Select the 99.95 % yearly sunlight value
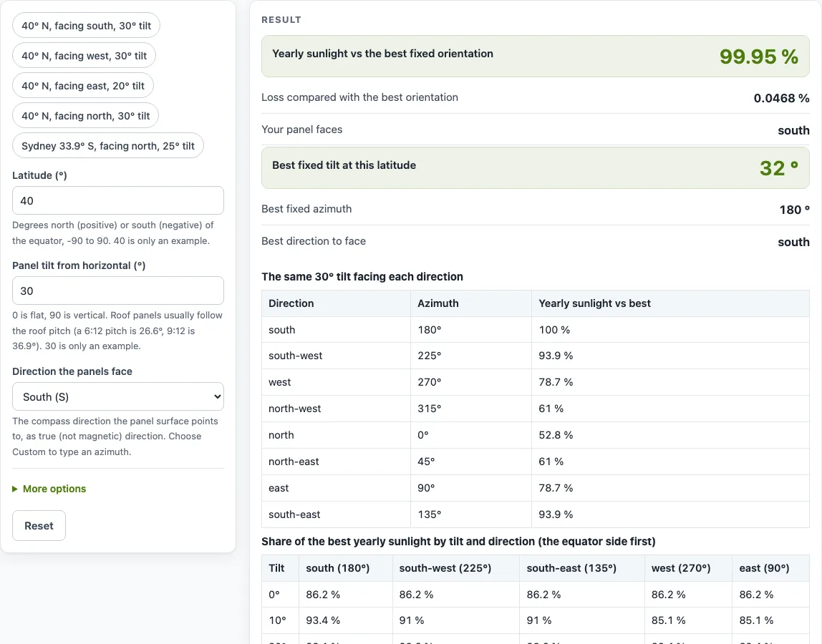822x644 pixels. 758,57
